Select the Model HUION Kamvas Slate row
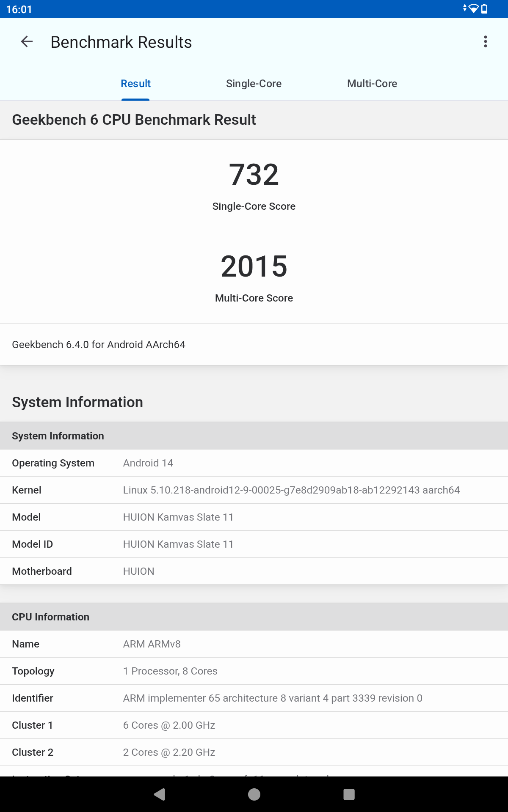This screenshot has width=508, height=812. [254, 517]
